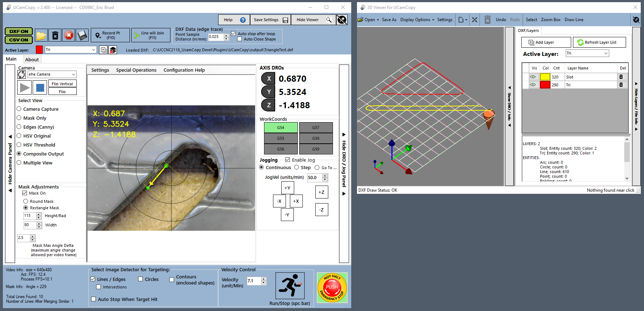
Task: Collapse the Hide DRO / Jog Panel strip
Action: 344,164
